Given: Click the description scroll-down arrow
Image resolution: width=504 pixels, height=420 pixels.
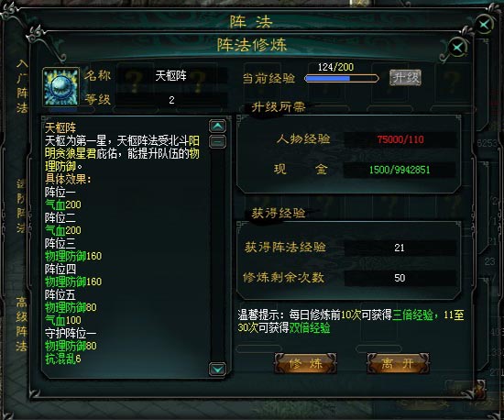Looking at the screenshot, I should pyautogui.click(x=217, y=370).
